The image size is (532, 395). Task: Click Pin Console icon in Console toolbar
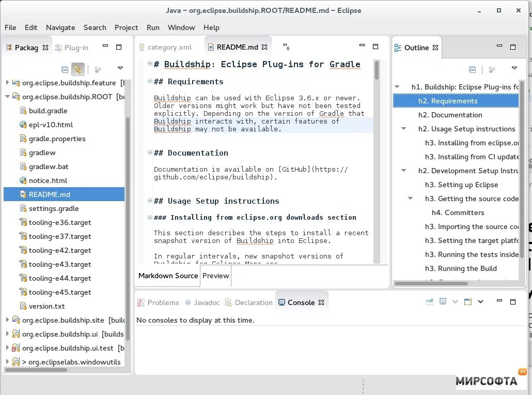point(430,301)
